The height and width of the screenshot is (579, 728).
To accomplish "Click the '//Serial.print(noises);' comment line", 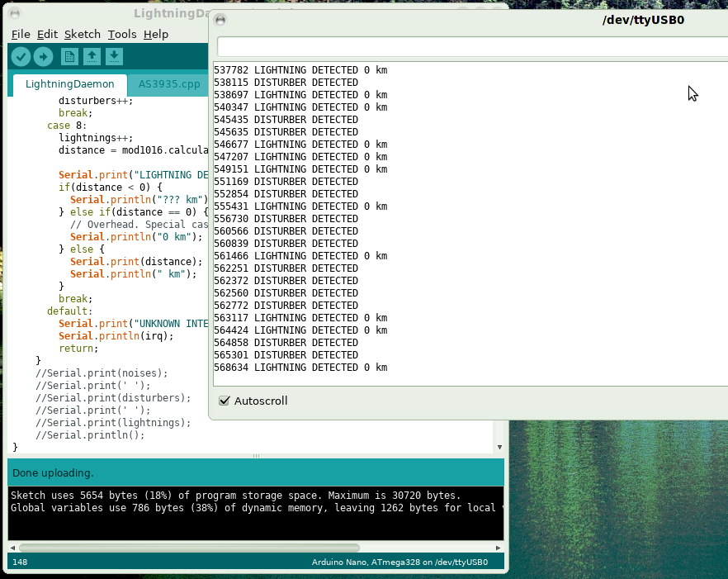I will click(x=102, y=373).
